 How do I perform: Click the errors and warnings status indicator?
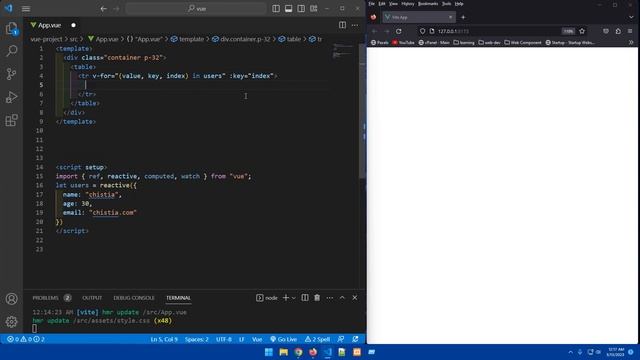click(26, 339)
